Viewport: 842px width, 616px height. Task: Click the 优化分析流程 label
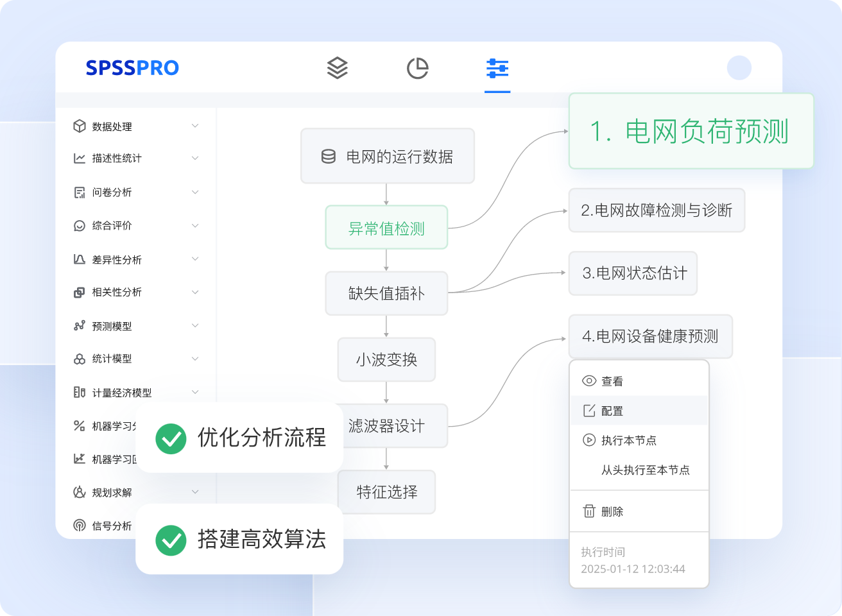coord(262,438)
